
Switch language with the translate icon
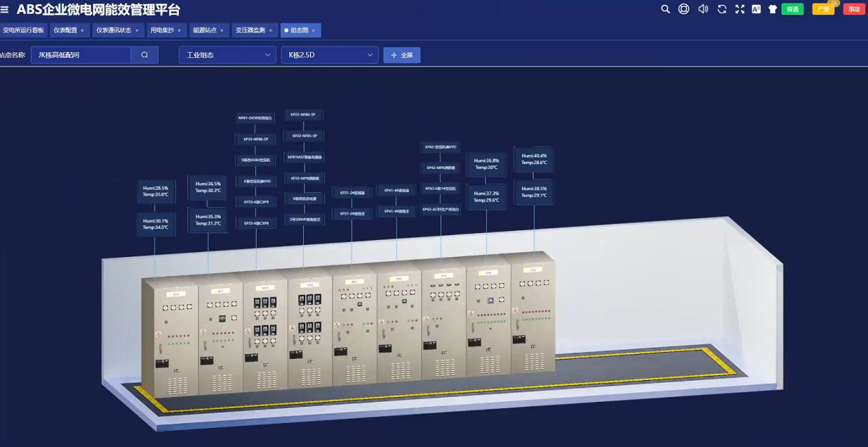[757, 9]
